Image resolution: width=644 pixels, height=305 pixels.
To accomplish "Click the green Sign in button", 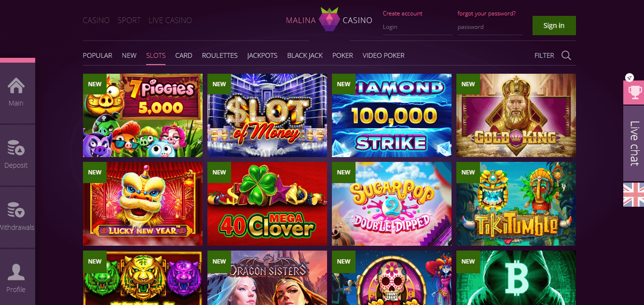I will click(554, 26).
